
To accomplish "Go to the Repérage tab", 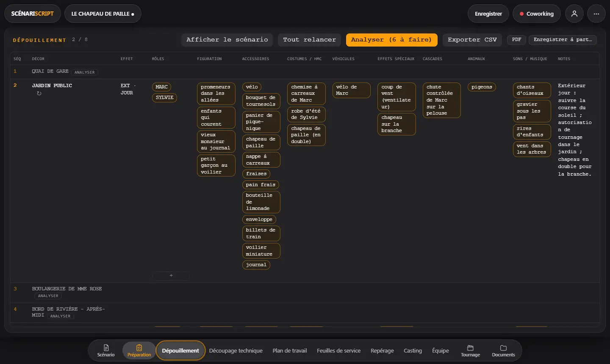I will (x=382, y=350).
